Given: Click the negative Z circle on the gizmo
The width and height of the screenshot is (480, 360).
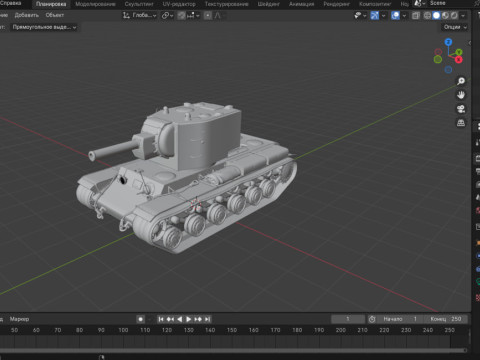Looking at the screenshot, I should click(x=448, y=70).
